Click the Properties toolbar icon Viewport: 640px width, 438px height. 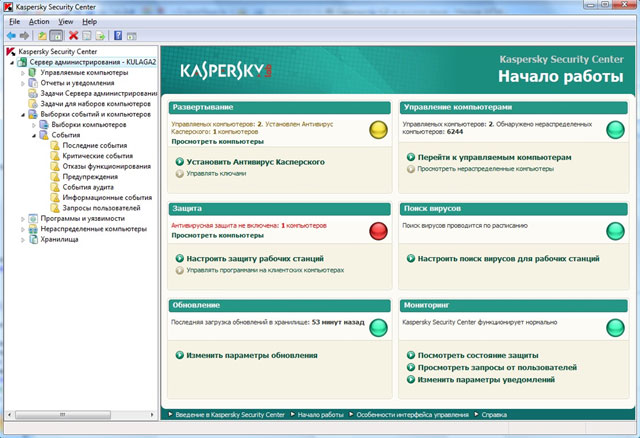[x=87, y=36]
